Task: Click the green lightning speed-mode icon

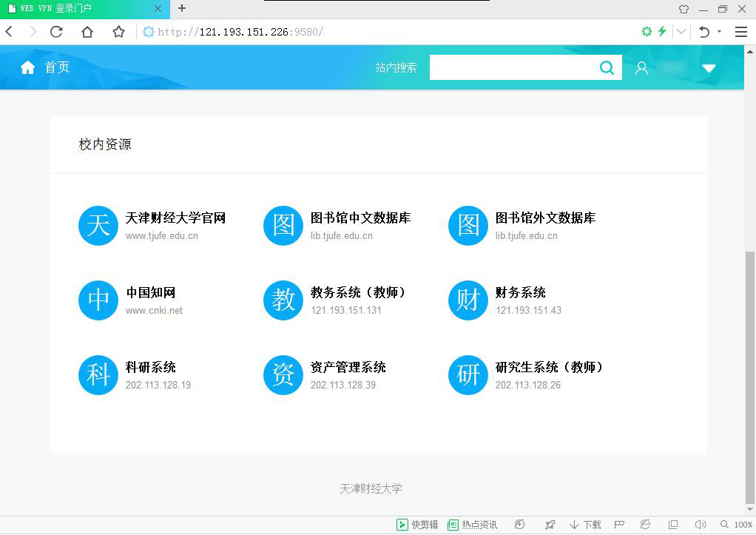Action: coord(662,31)
